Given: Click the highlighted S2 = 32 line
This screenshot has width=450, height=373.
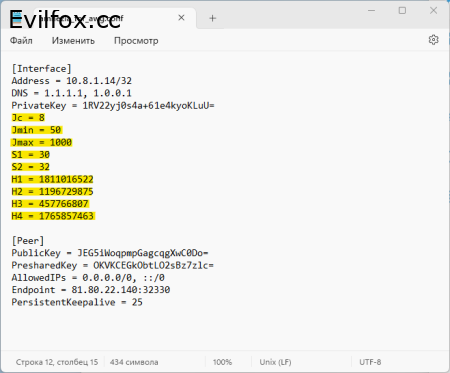Looking at the screenshot, I should click(31, 167).
